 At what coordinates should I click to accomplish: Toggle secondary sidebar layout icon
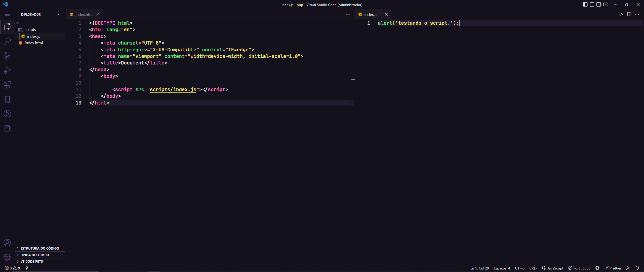pyautogui.click(x=599, y=5)
